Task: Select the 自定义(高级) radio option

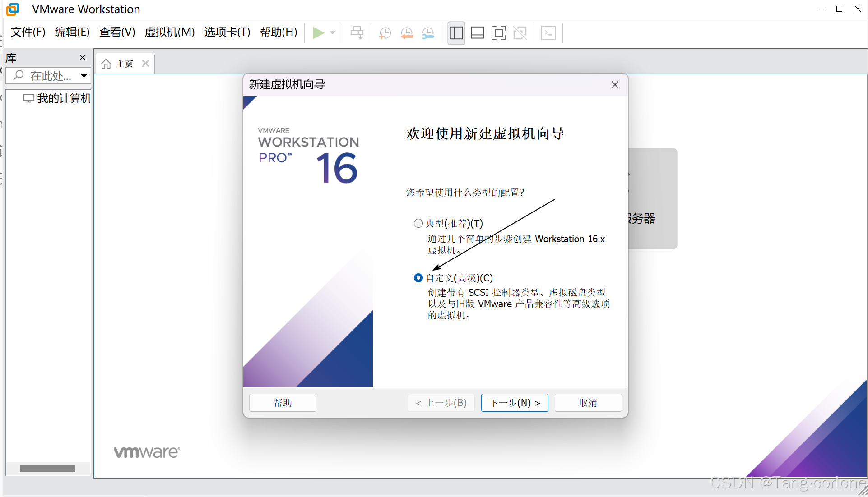Action: tap(418, 278)
